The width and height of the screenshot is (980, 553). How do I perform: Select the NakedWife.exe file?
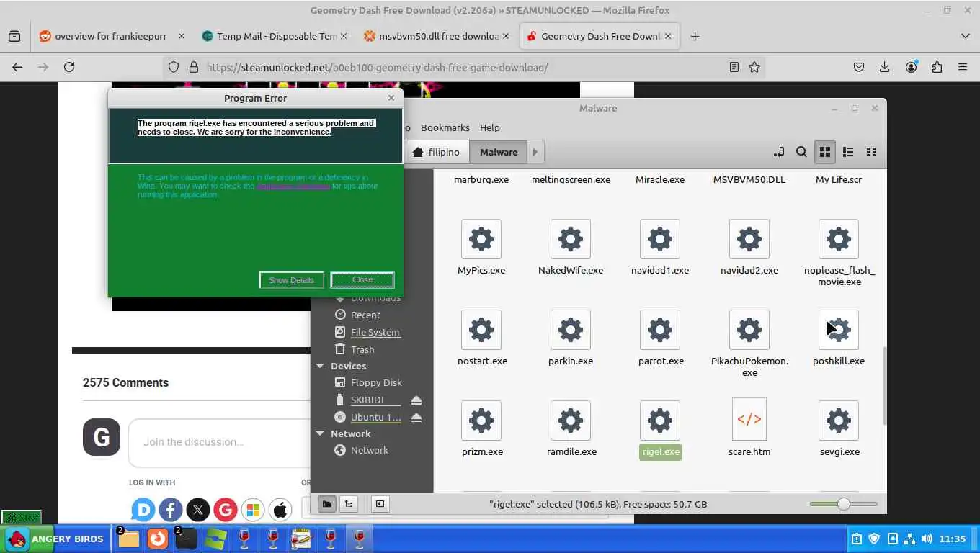point(571,248)
